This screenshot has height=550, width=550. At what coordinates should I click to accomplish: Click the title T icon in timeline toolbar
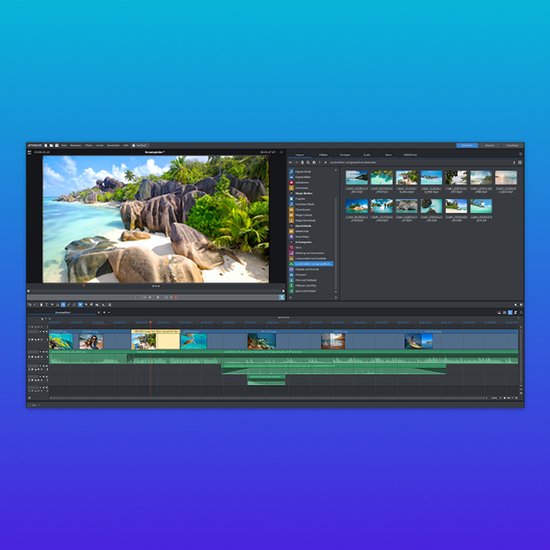point(46,305)
